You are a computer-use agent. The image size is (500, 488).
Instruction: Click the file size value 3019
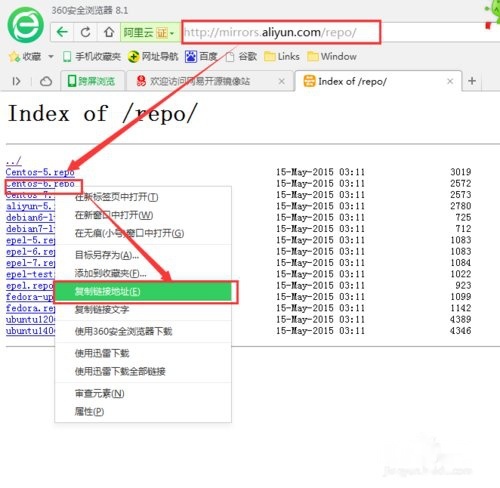461,172
